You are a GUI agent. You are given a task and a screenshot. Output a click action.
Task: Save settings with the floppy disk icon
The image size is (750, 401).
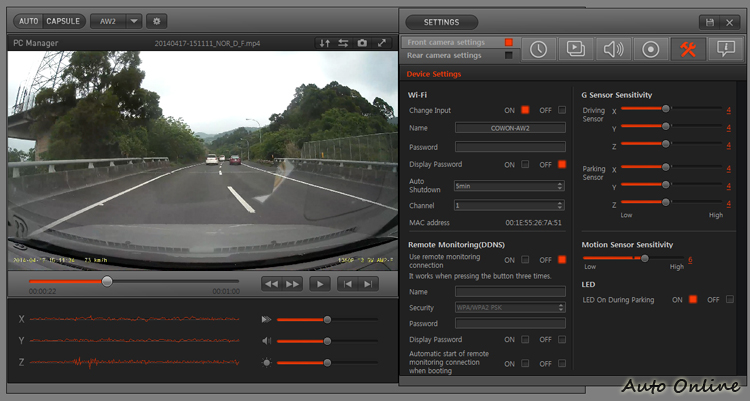pyautogui.click(x=710, y=21)
